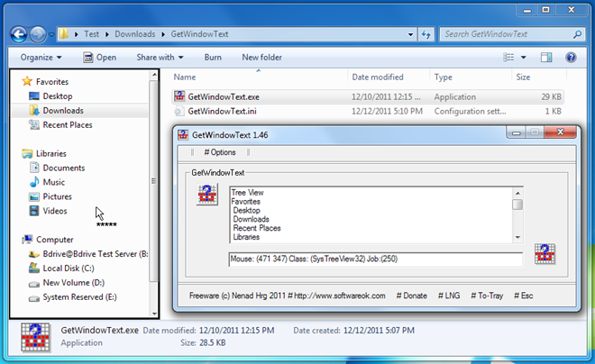This screenshot has height=364, width=595.
Task: Click navigation pane scroll down arrow
Action: tap(154, 314)
